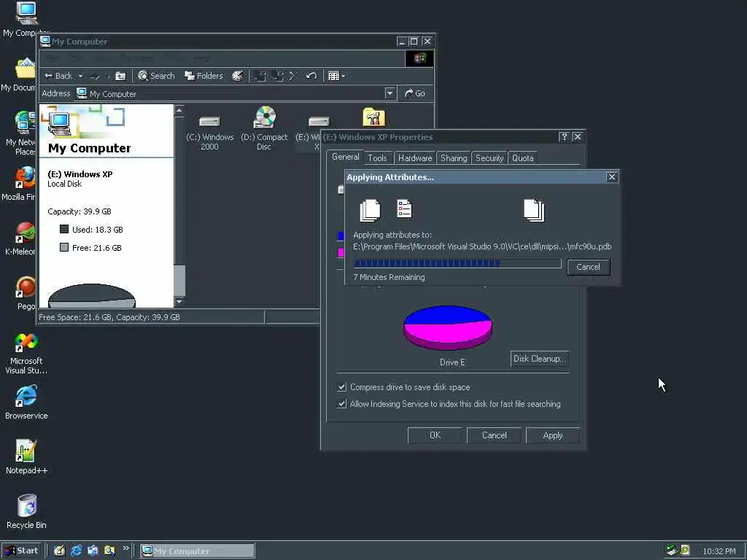Viewport: 747px width, 560px height.
Task: Click the Back arrow in My Computer toolbar
Action: 58,76
